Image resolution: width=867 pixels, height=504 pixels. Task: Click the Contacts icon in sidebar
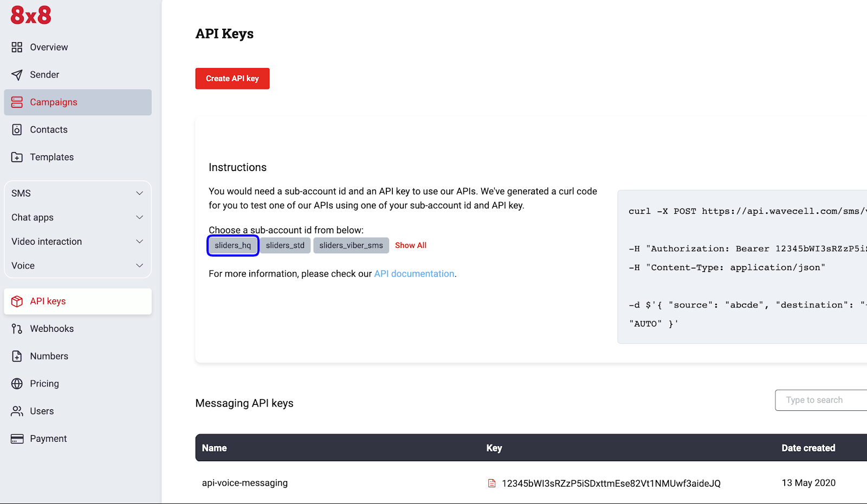(x=17, y=130)
